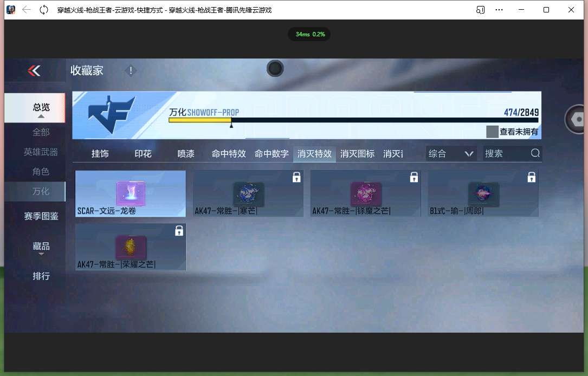Click the 万化 SHOWOFF-PROP banner title
Screen dimensions: 588x376
204,112
